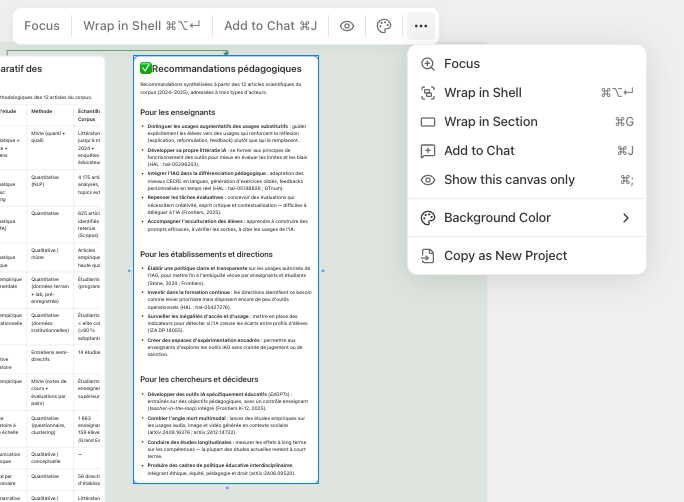
Task: Click the green checkmark in Recommandations title
Action: 146,68
